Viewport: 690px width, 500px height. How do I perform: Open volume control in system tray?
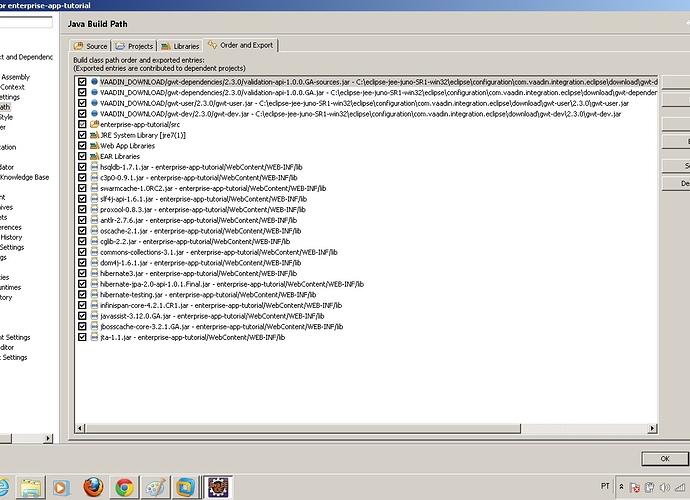(x=665, y=487)
